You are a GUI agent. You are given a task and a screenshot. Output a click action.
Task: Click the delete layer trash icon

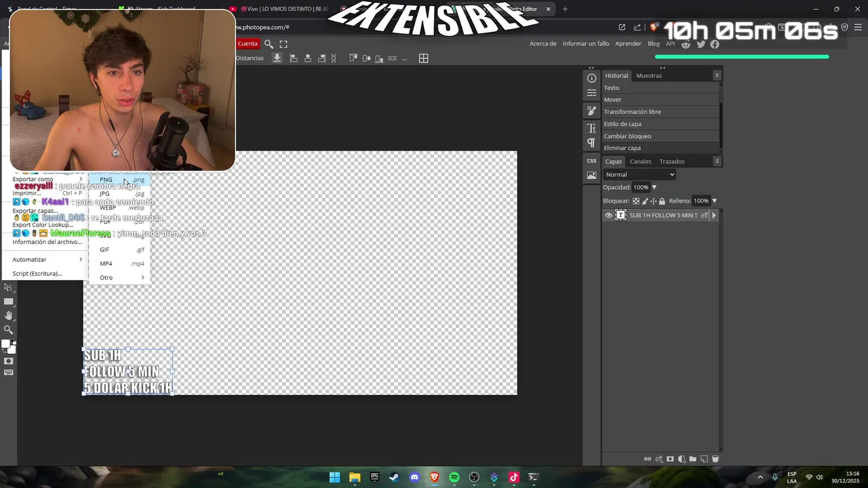(715, 459)
